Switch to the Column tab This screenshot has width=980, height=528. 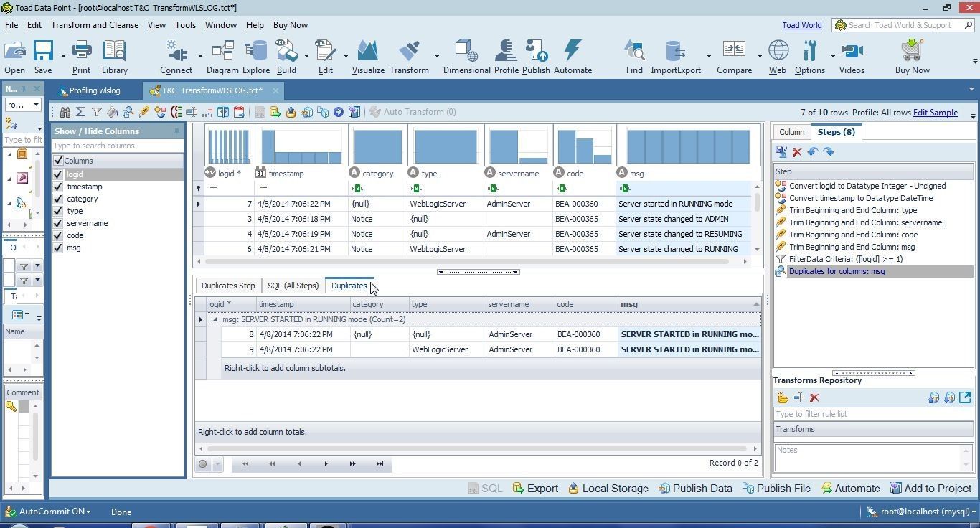[791, 132]
